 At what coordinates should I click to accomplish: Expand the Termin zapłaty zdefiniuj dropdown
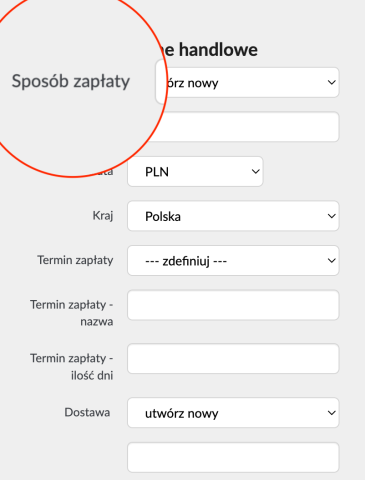click(233, 261)
